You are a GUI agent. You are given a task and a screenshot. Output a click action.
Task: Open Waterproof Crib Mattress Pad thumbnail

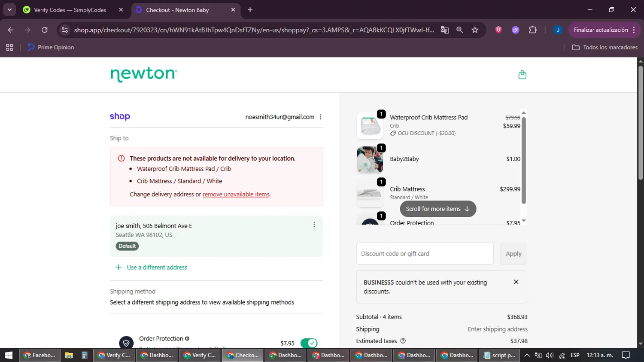pyautogui.click(x=370, y=126)
